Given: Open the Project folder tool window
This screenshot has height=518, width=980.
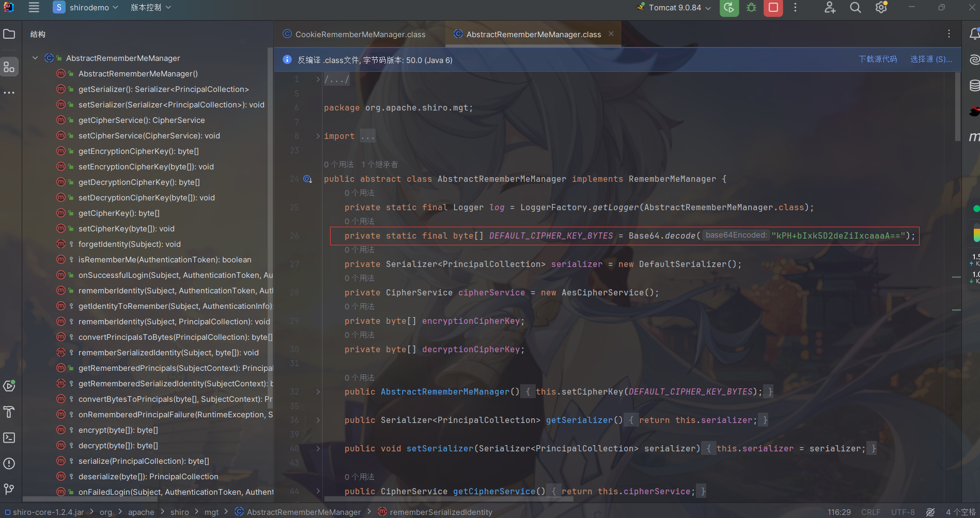Looking at the screenshot, I should (x=9, y=34).
